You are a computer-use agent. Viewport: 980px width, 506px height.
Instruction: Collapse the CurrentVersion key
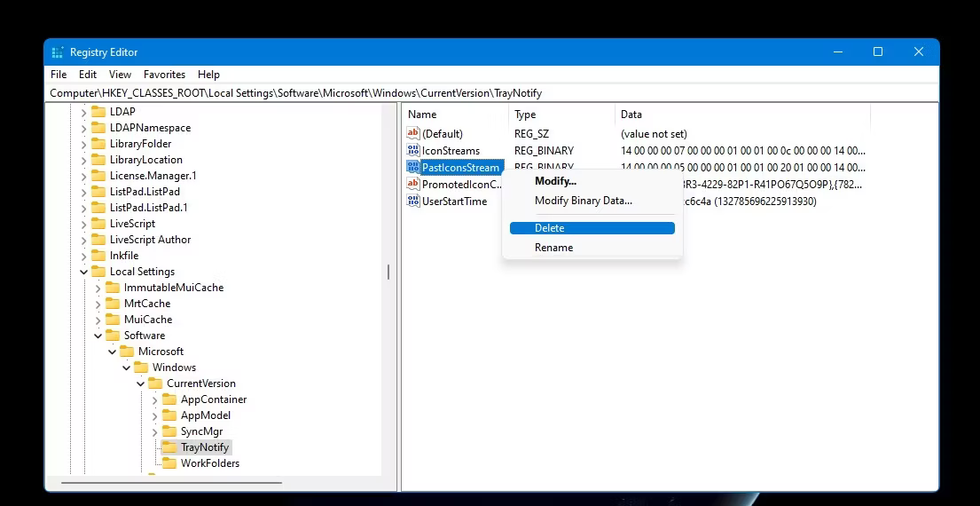click(141, 383)
